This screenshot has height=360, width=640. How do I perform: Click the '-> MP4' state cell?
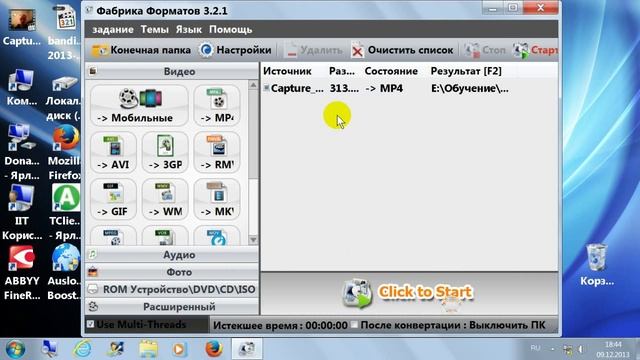[x=384, y=88]
